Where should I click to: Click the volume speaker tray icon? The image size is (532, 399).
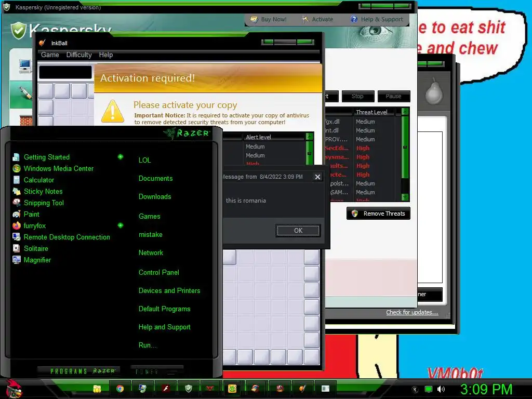click(441, 389)
